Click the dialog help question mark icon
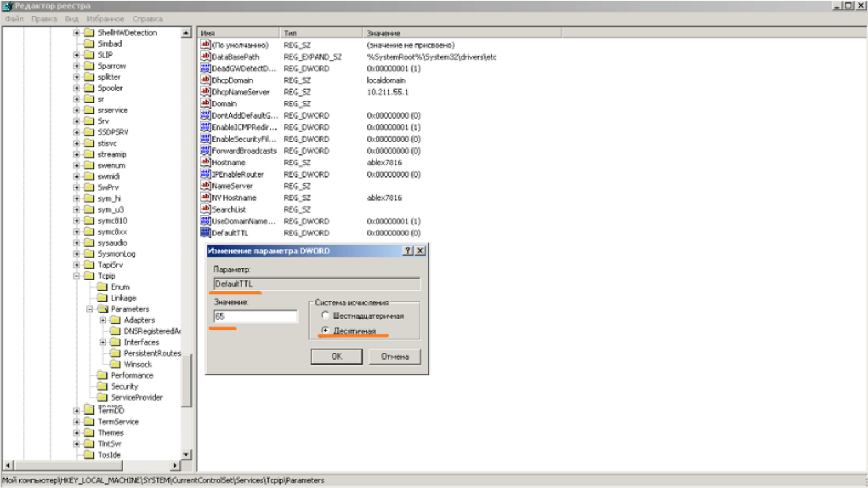868x488 pixels. 408,250
